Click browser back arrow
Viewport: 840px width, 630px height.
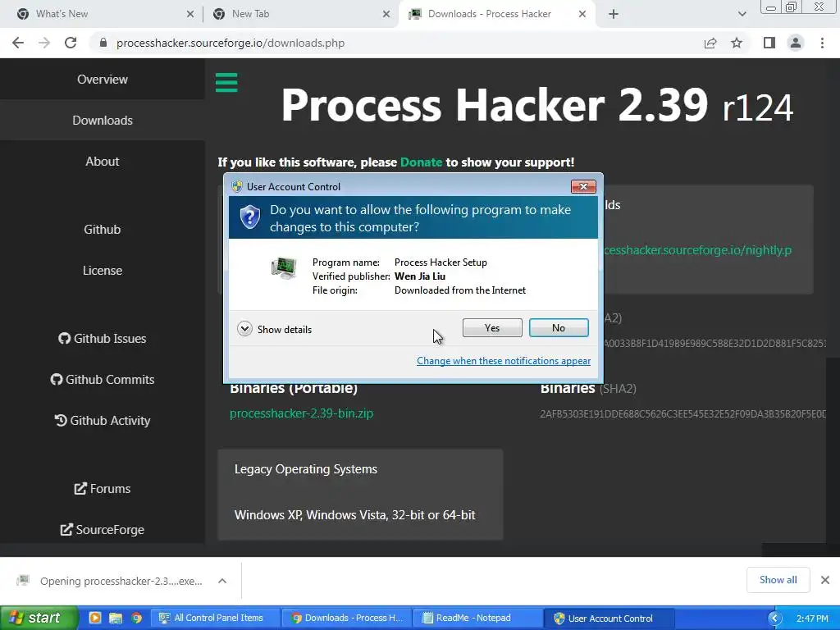18,43
